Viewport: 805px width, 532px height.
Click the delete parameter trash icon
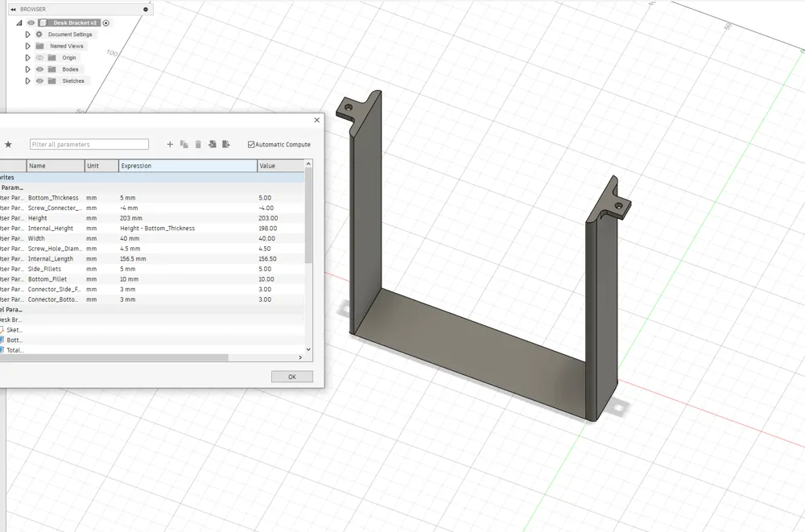point(198,144)
